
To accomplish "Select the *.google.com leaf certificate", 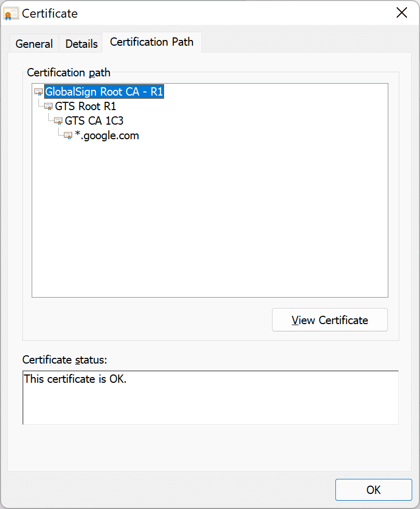I will click(x=107, y=136).
